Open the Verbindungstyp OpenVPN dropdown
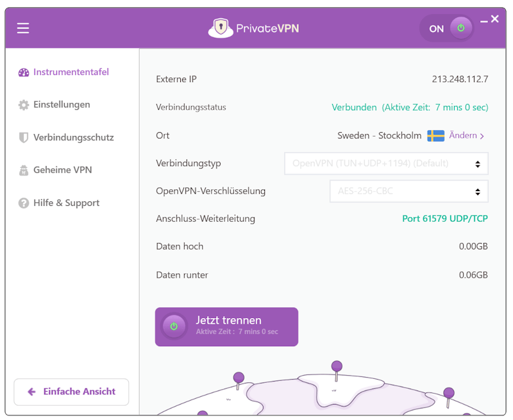 coord(386,164)
